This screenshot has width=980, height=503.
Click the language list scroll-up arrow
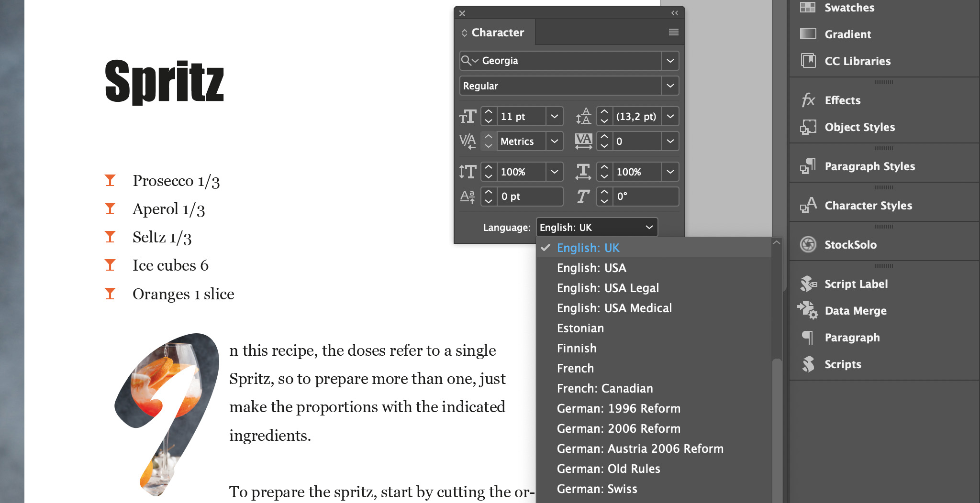(x=777, y=242)
